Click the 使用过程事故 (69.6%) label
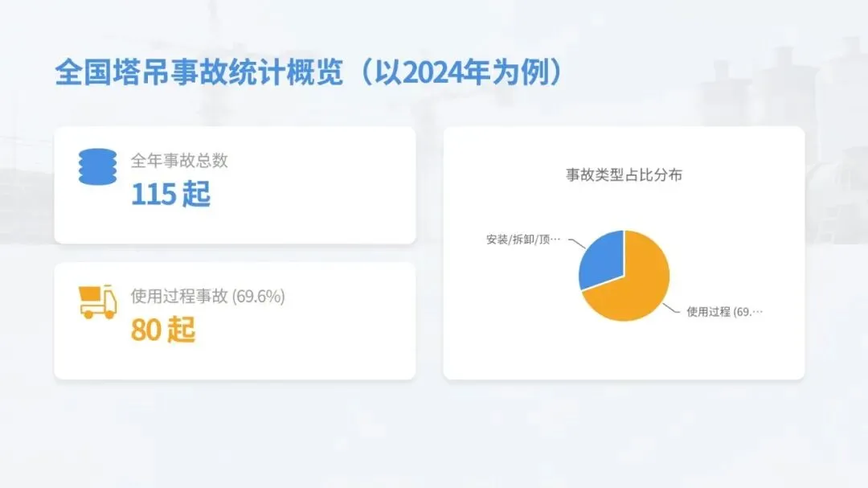 point(207,297)
